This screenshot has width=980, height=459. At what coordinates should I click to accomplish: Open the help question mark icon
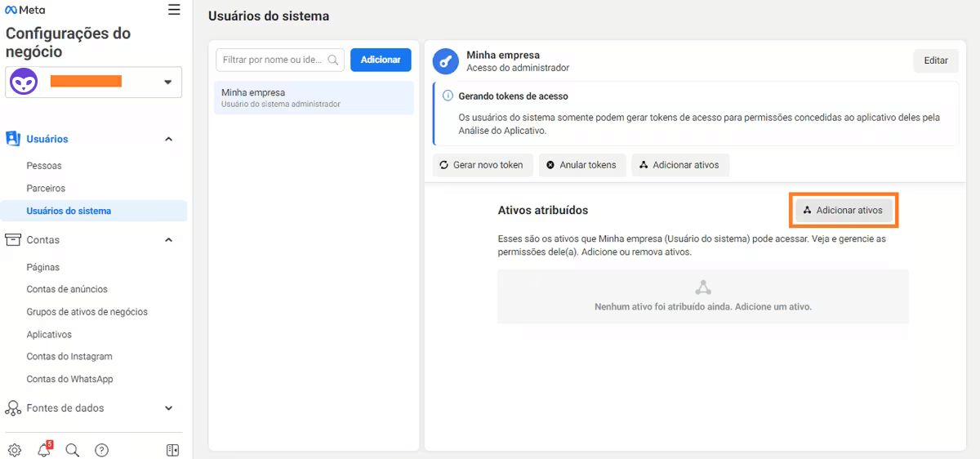tap(101, 450)
